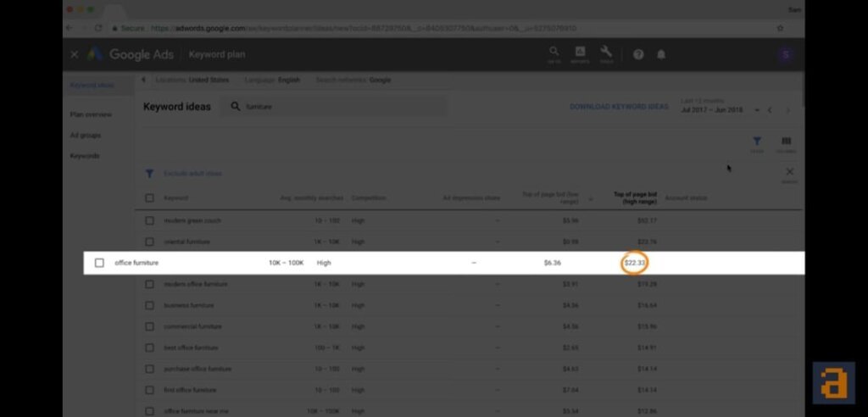
Task: Click the DOWNLOAD KEYWORD IDEAS link
Action: pos(619,106)
